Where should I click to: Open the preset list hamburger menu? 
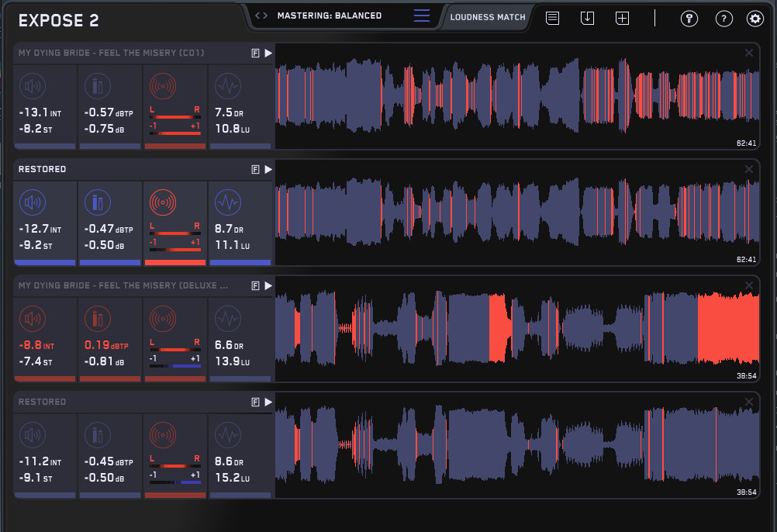[422, 16]
